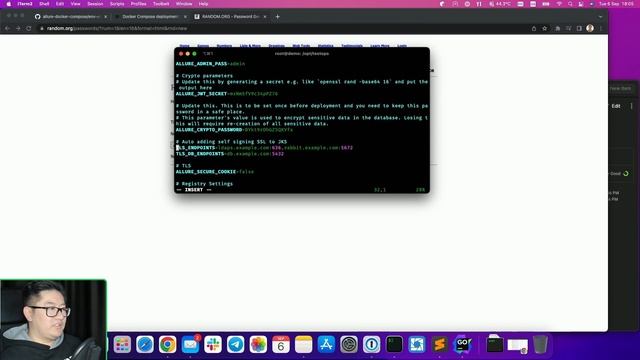
Task: Bookmark this page with star icon
Action: pos(544,28)
